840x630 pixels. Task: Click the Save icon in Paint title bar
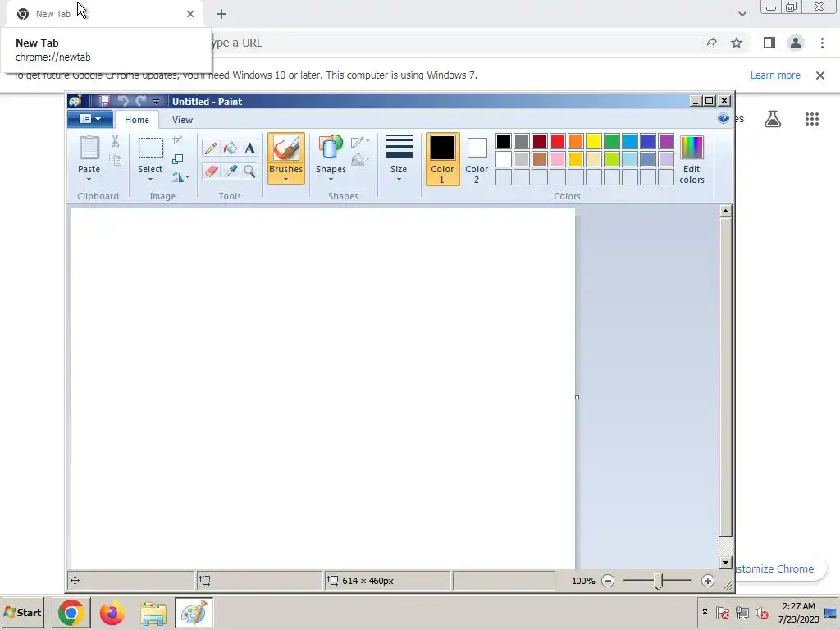(x=104, y=101)
